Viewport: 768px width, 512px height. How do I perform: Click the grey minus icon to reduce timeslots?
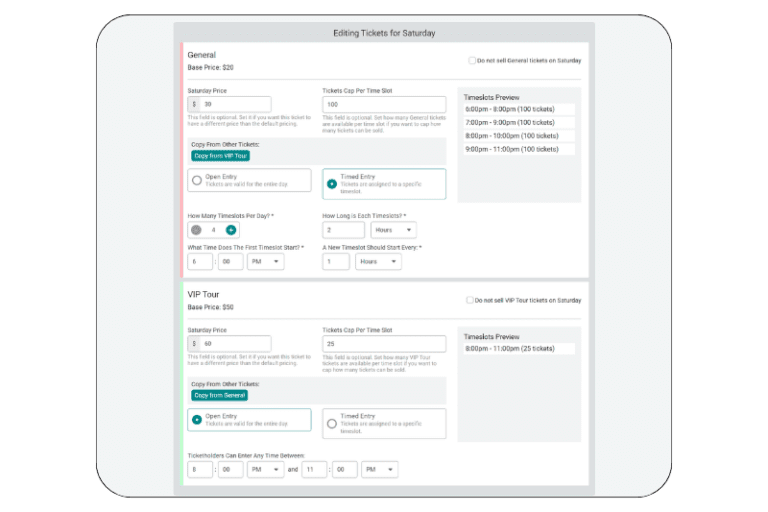[x=196, y=230]
